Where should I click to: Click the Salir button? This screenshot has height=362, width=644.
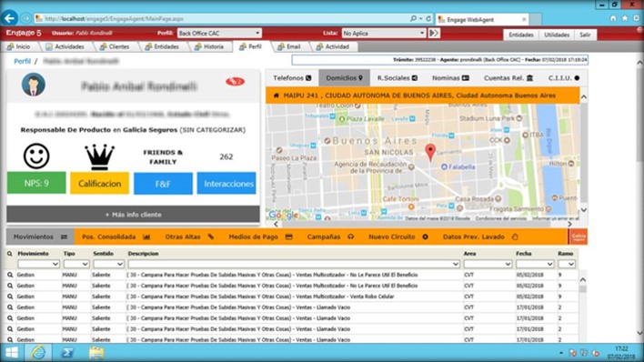point(585,35)
